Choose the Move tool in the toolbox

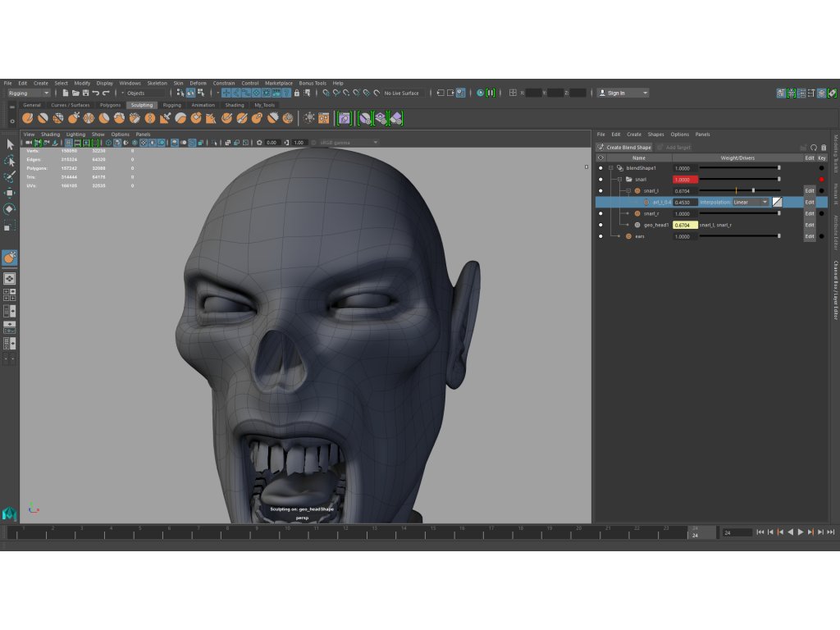coord(10,193)
